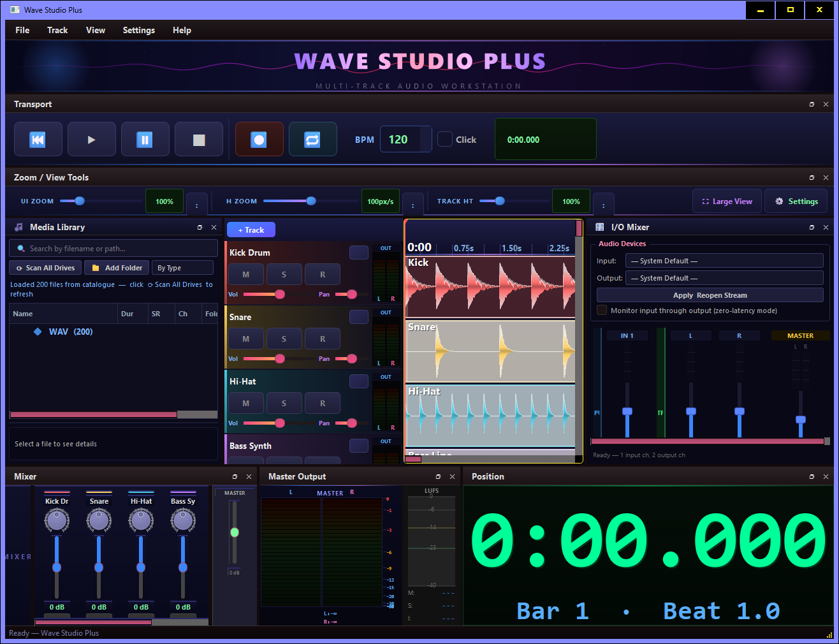
Task: Float the Zoom / View Tools panel
Action: click(x=812, y=177)
